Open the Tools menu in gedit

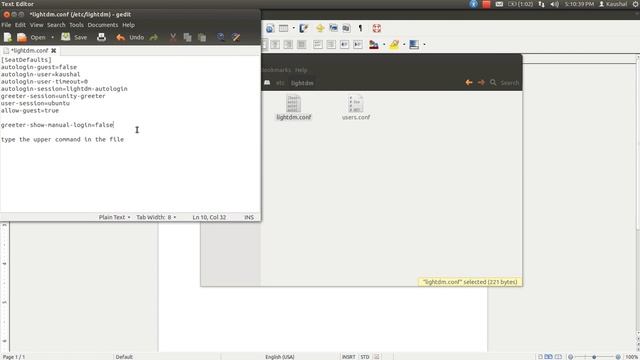pyautogui.click(x=76, y=25)
